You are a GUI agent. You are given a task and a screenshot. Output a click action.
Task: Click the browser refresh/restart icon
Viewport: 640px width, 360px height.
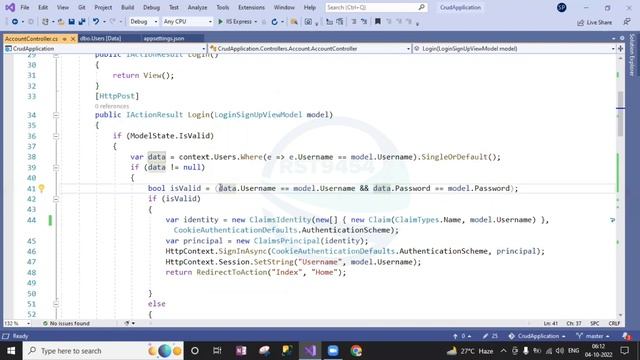274,22
